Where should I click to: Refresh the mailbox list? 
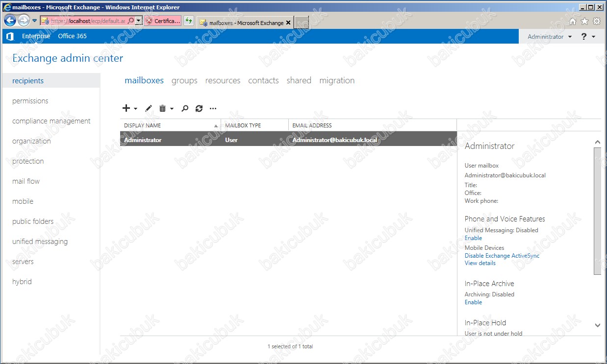[x=199, y=108]
